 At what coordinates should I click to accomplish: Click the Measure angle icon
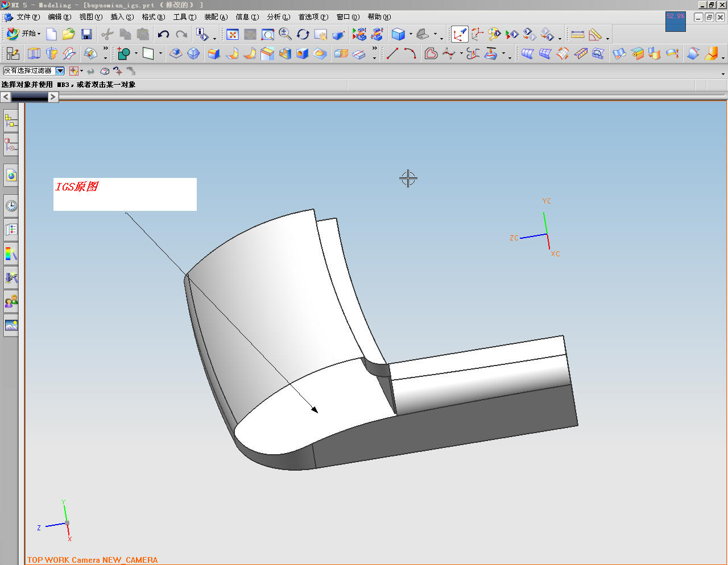pos(595,35)
